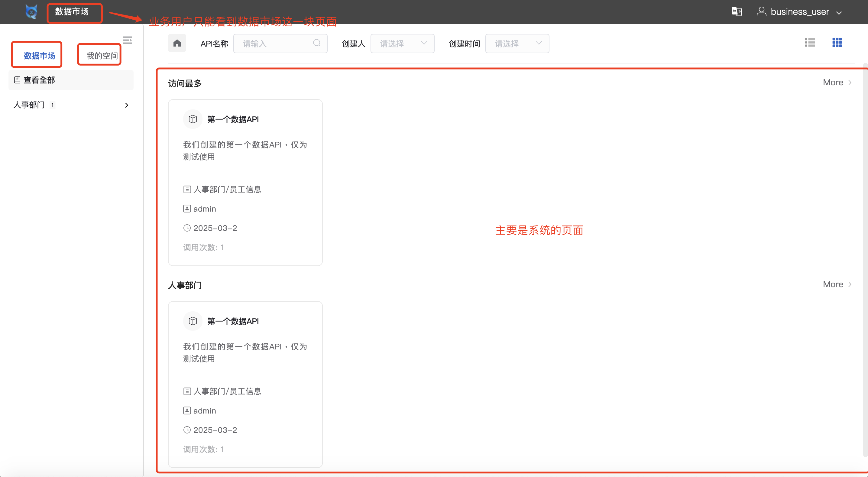This screenshot has width=868, height=477.
Task: Open 第一个数据API card under 人事部门 section
Action: coord(245,384)
